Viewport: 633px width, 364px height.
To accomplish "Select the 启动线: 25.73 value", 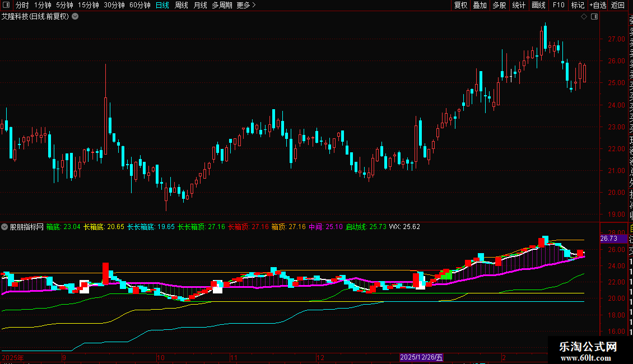I will coord(366,227).
